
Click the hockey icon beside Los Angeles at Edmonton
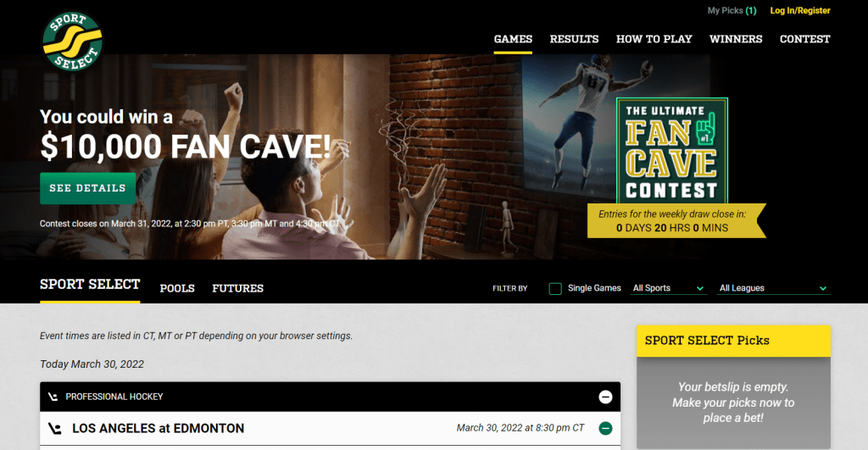tap(55, 429)
